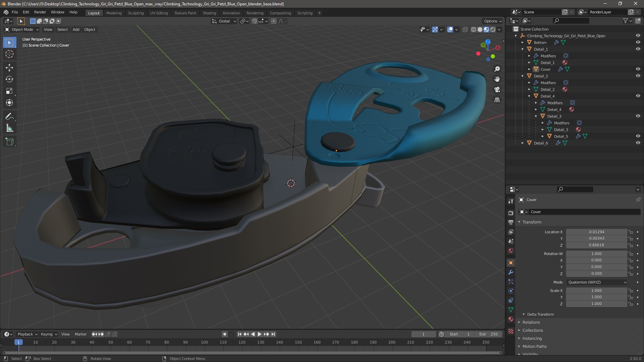This screenshot has height=362, width=644.
Task: Select the Measure tool
Action: [9, 128]
